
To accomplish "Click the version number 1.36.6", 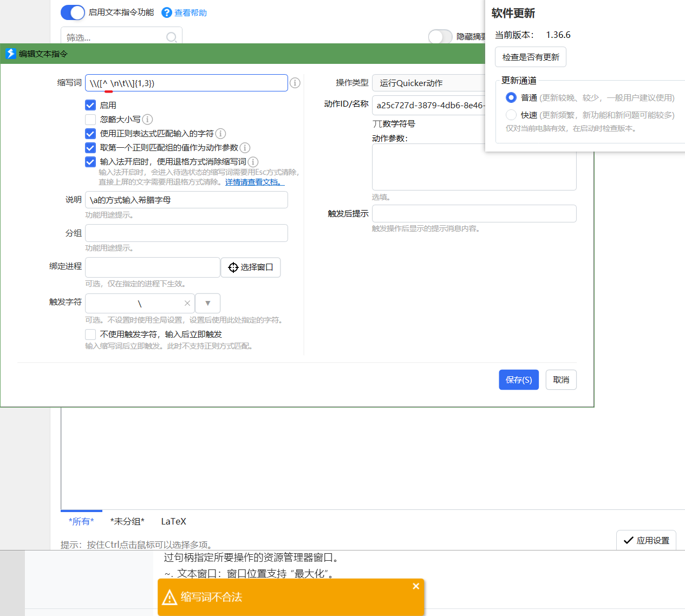I will (x=558, y=35).
